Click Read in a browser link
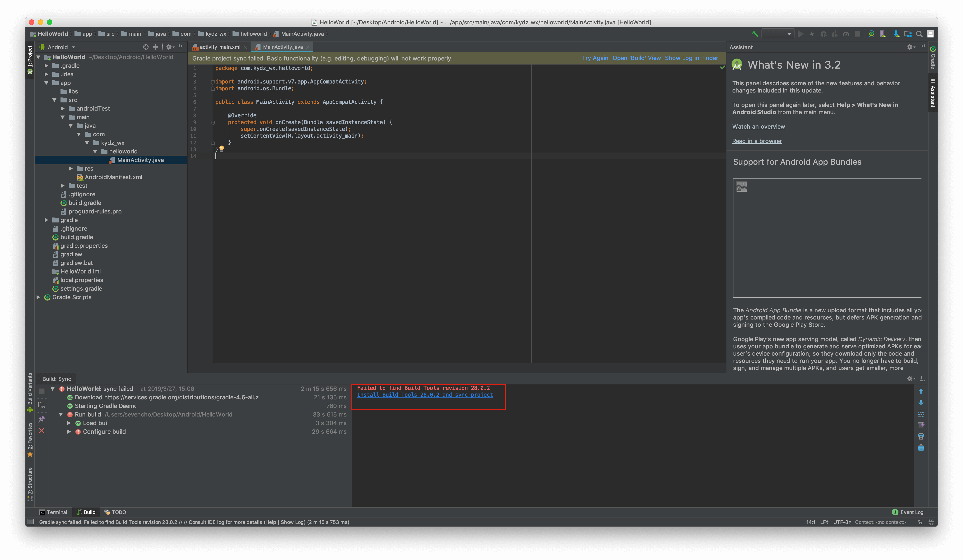 [x=757, y=141]
